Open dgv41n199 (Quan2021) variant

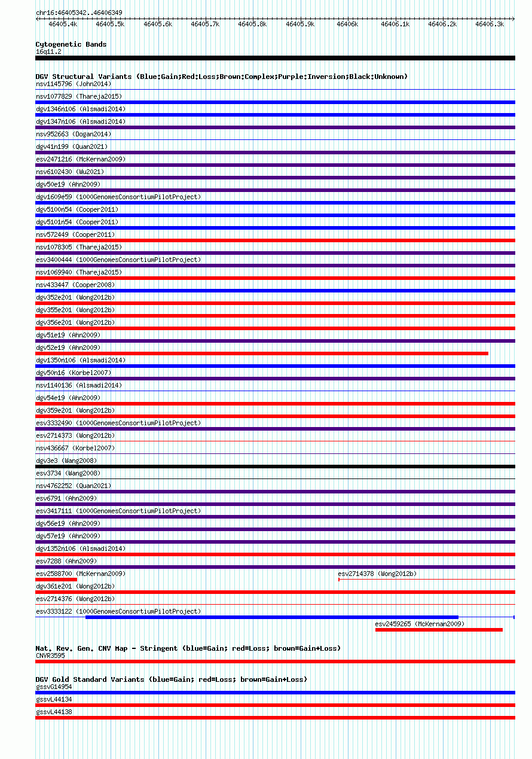click(x=72, y=147)
